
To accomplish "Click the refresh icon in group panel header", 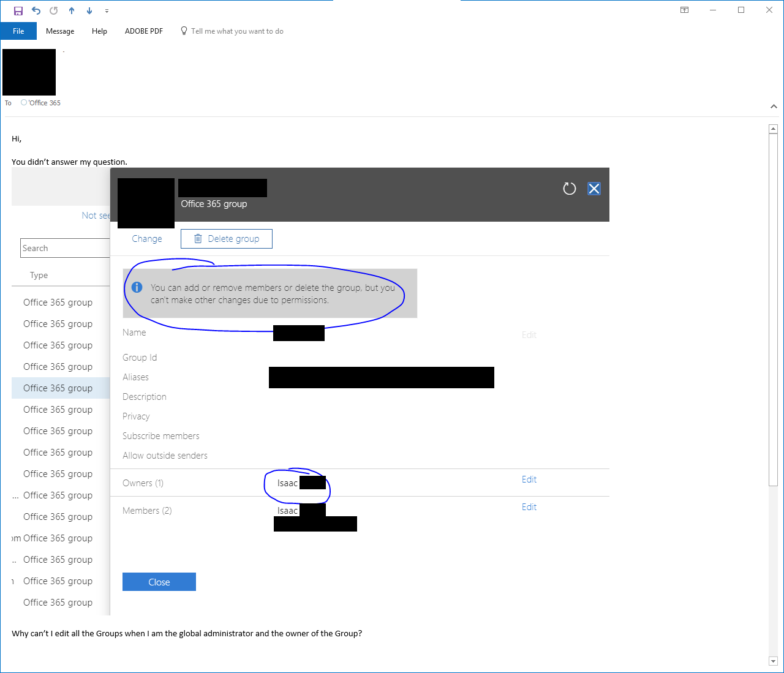I will click(x=570, y=189).
